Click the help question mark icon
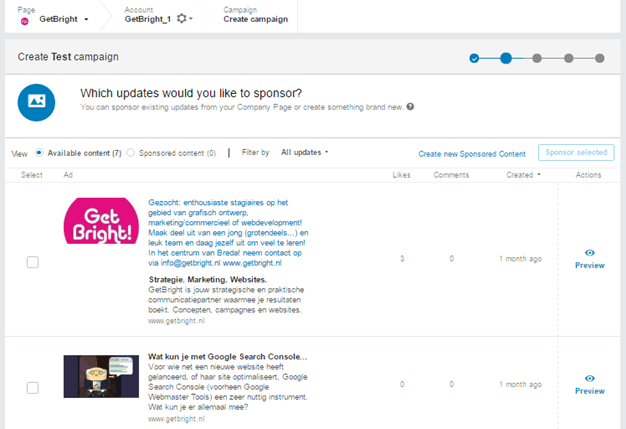 click(x=410, y=107)
